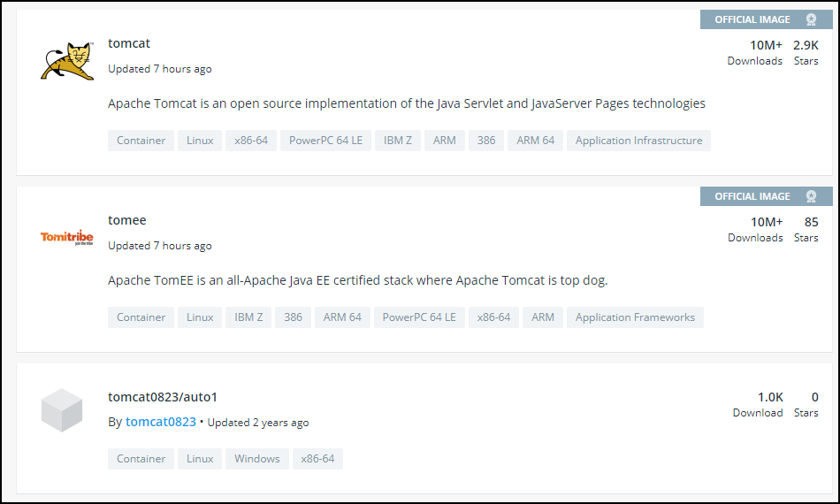Select PowerPC 64 LE tag on tomcat card

click(x=325, y=141)
